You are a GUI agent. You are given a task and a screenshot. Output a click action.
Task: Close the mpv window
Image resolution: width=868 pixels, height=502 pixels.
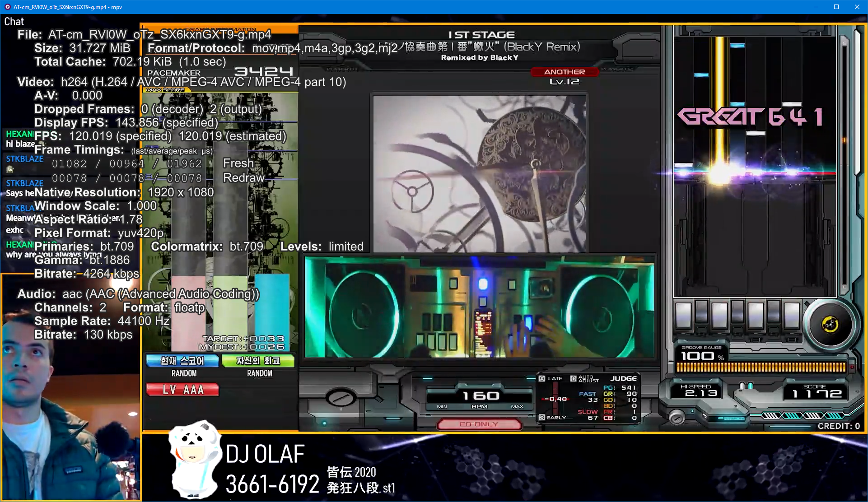(x=857, y=7)
